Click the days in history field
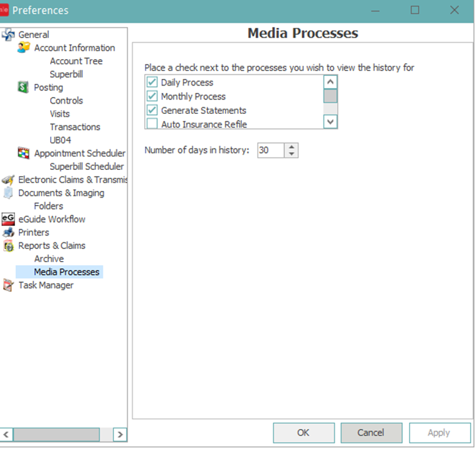The height and width of the screenshot is (449, 476). [270, 150]
